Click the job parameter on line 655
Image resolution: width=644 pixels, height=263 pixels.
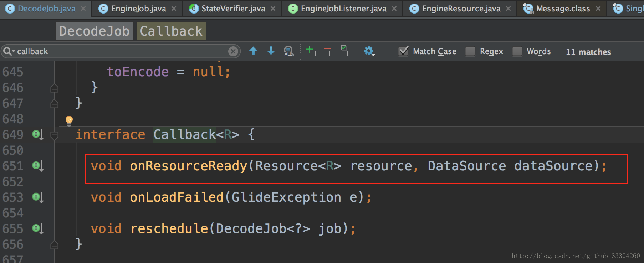[x=330, y=229]
